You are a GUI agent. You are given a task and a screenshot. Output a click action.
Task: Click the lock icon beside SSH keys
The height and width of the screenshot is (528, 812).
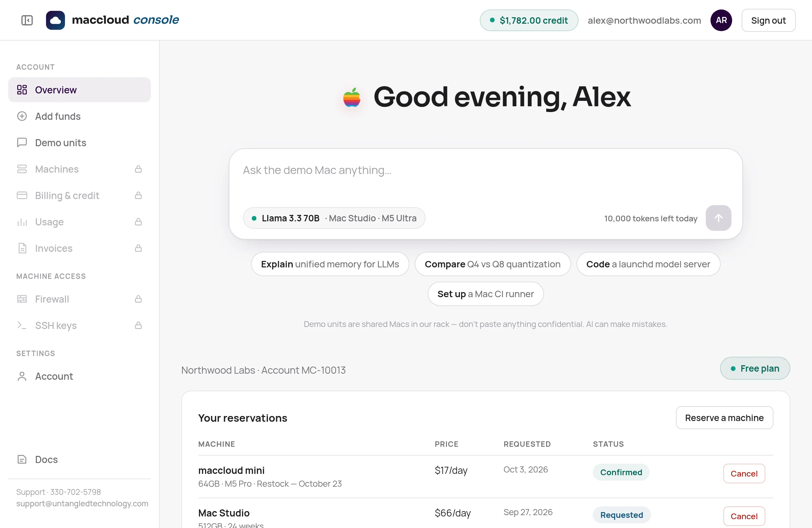click(x=138, y=325)
